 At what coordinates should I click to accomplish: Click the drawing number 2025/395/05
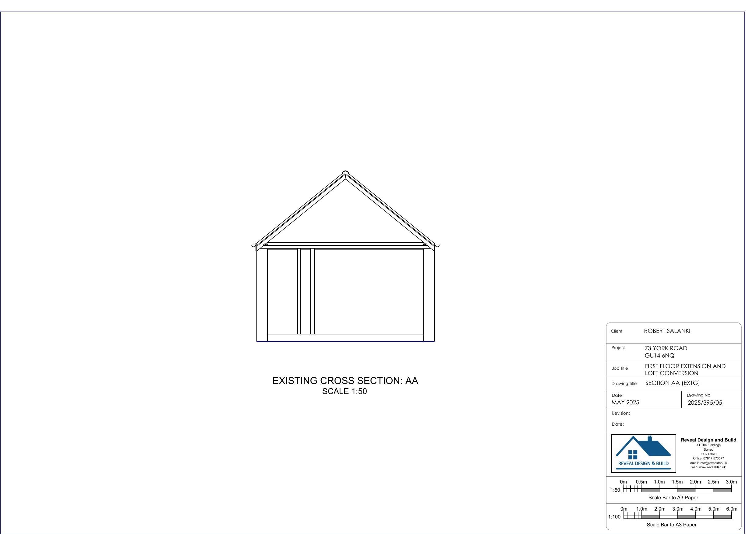click(x=705, y=403)
